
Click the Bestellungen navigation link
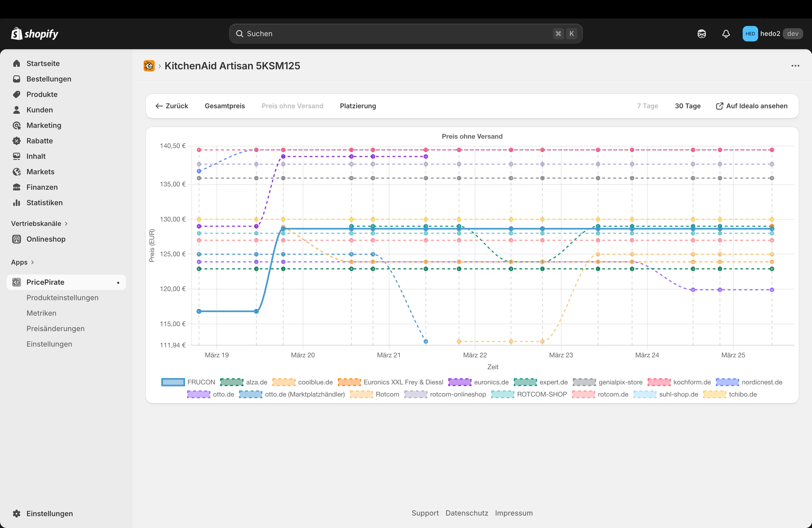49,79
